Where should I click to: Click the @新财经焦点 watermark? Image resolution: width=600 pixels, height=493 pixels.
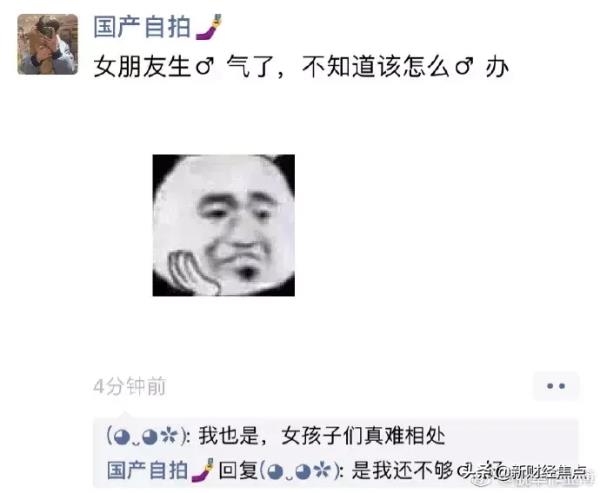click(545, 473)
